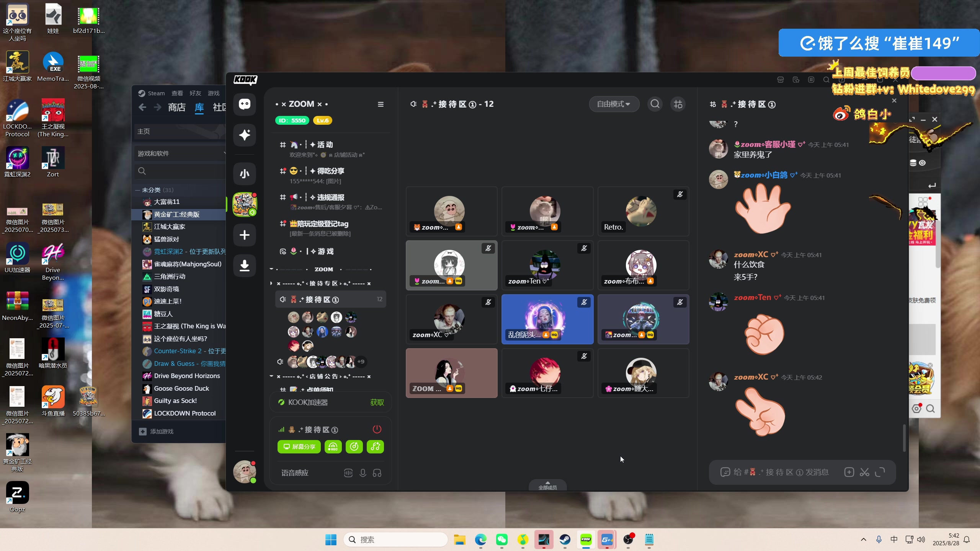Select the server icon labeled 小
The width and height of the screenshot is (980, 551).
245,174
